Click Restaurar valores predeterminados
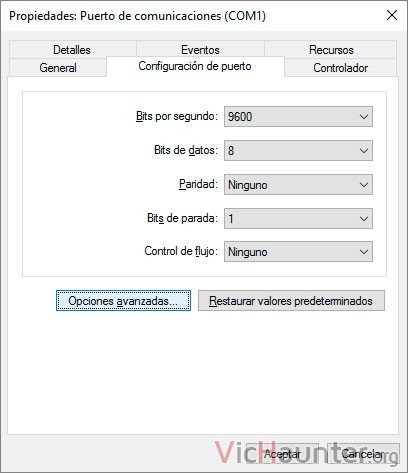Image resolution: width=408 pixels, height=473 pixels. [x=291, y=301]
